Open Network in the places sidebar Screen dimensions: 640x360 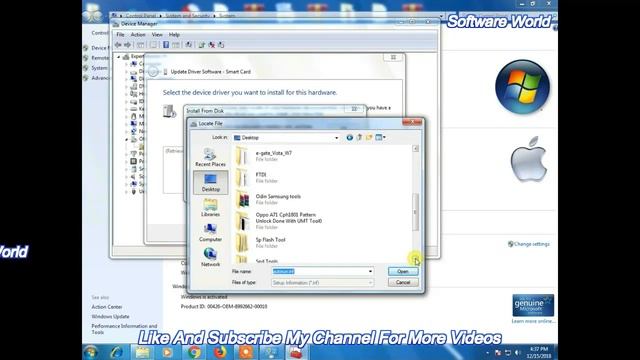coord(210,257)
